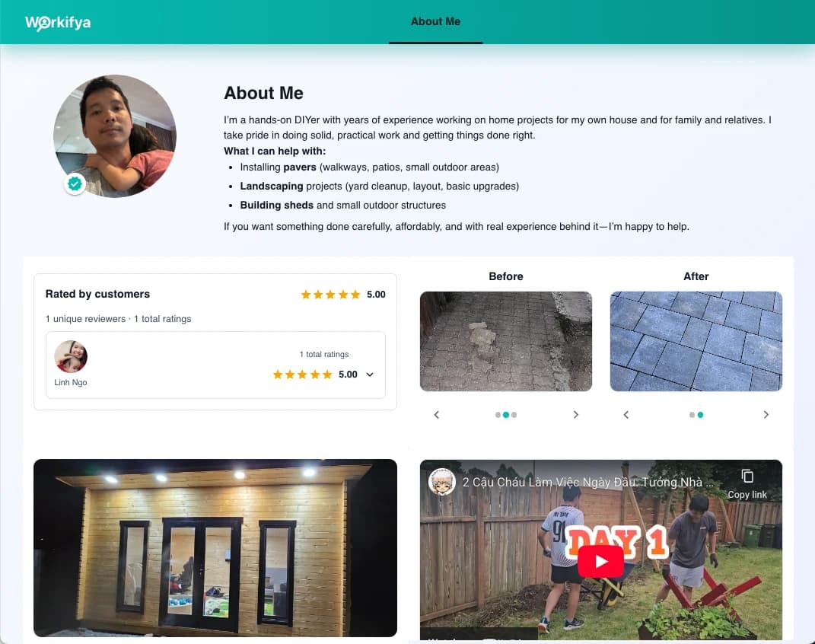This screenshot has width=815, height=644.
Task: Open the profile photo
Action: point(115,136)
